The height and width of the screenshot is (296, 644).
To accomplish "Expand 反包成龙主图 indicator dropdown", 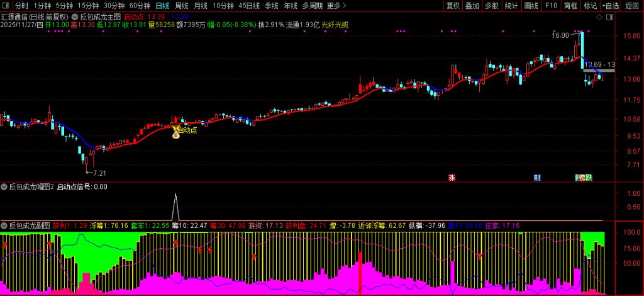I will tap(75, 16).
